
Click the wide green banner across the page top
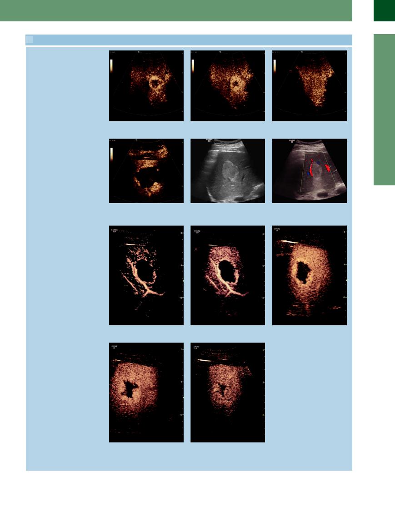176,10
